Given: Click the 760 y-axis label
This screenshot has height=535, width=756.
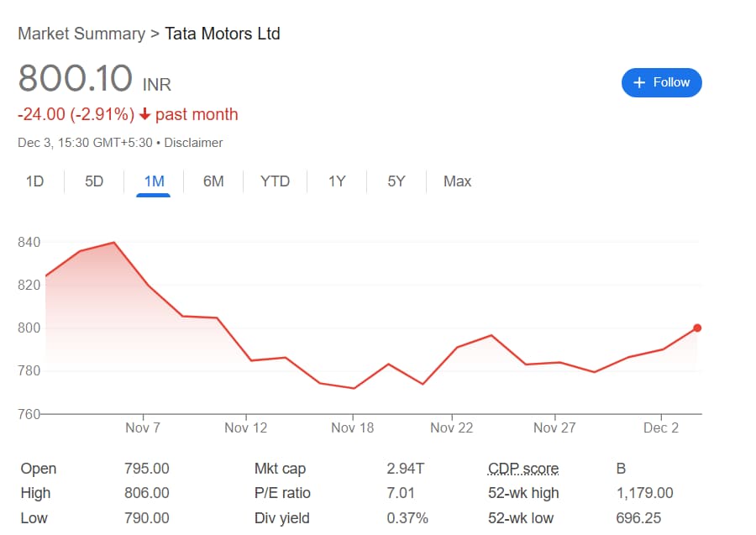Looking at the screenshot, I should click(29, 414).
